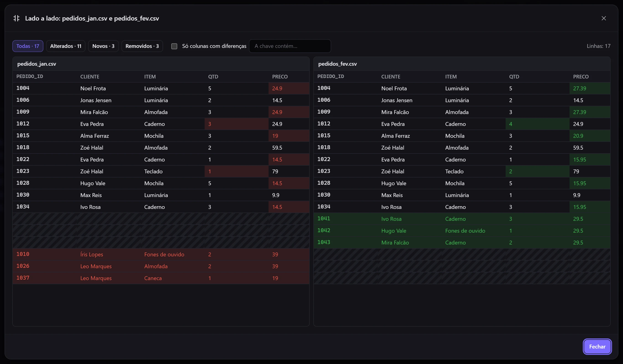
Task: Click the QTD header in pedidos_jan.csv
Action: [213, 77]
